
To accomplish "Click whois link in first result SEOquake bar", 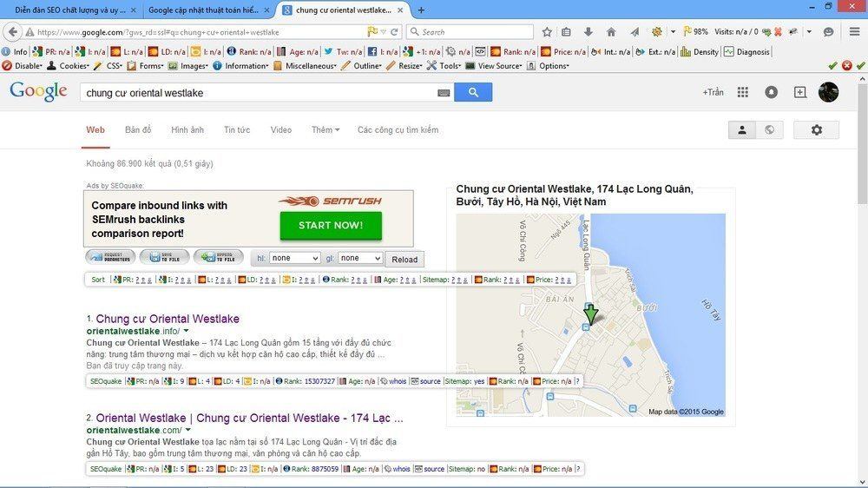I will 398,381.
